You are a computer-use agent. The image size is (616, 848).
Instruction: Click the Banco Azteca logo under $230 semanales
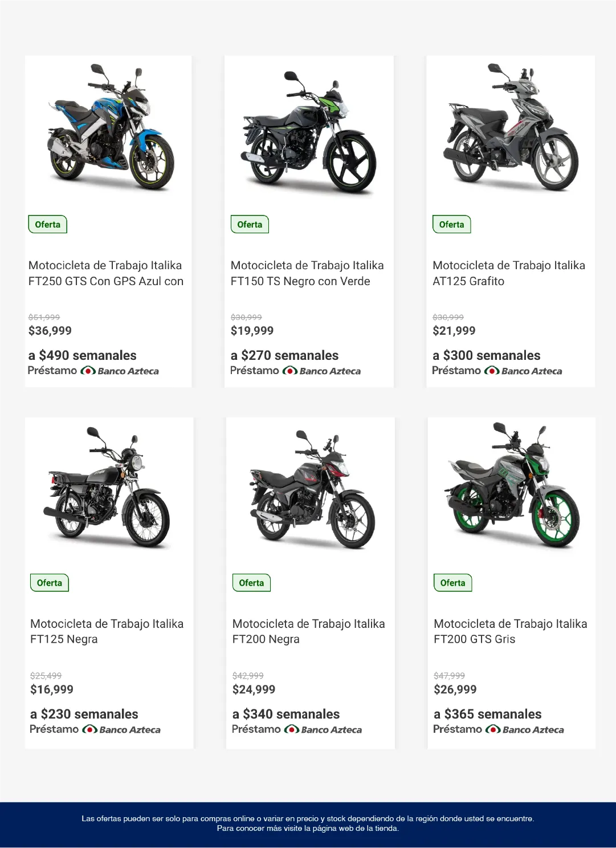[121, 730]
